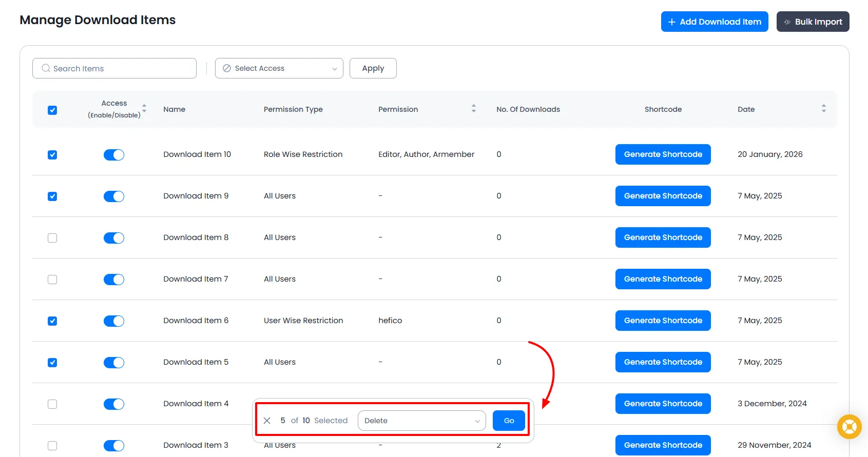868x457 pixels.
Task: Generate Shortcode for Download Item 9
Action: pos(663,196)
